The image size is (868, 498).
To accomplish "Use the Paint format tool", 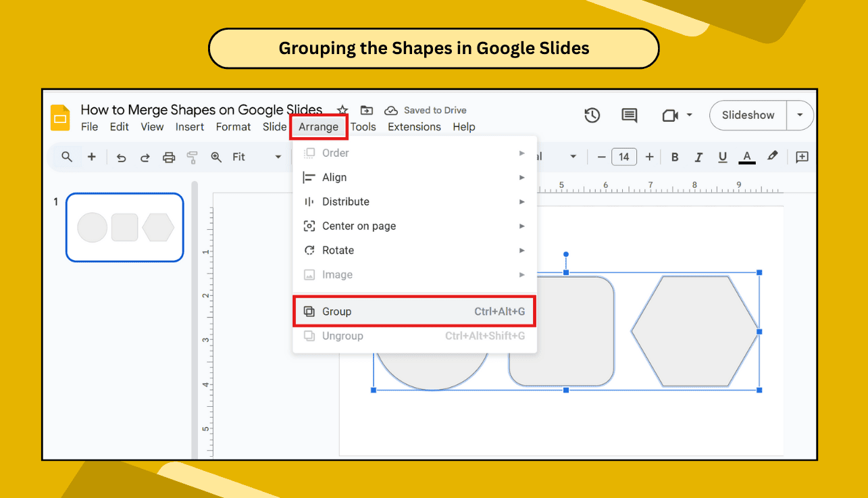I will click(x=192, y=156).
